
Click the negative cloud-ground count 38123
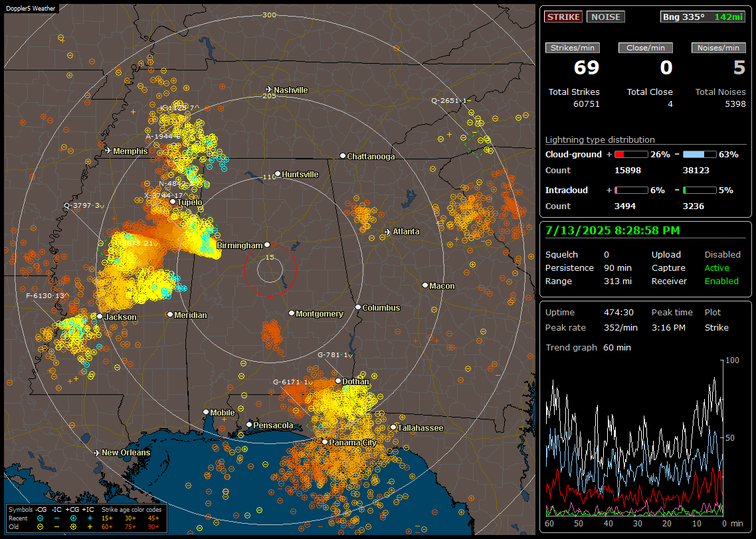point(696,171)
